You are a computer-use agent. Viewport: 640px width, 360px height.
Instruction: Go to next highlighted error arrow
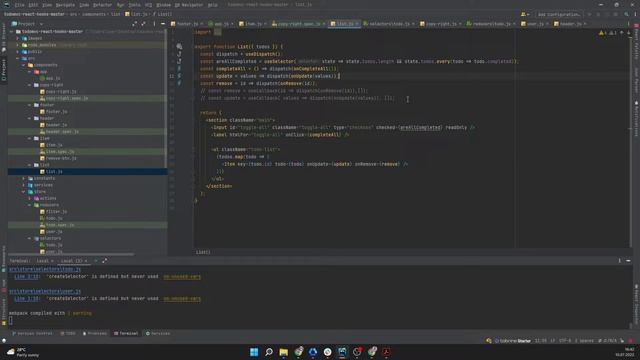[629, 33]
